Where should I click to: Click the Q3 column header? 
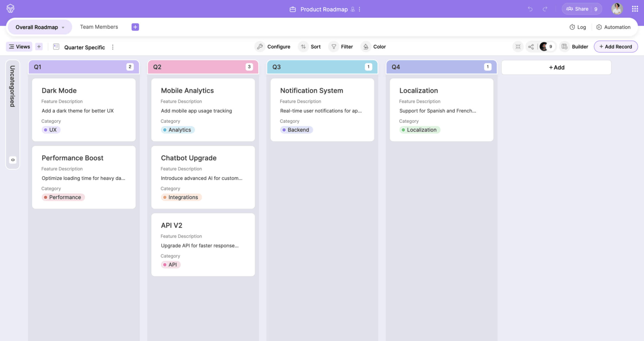322,67
